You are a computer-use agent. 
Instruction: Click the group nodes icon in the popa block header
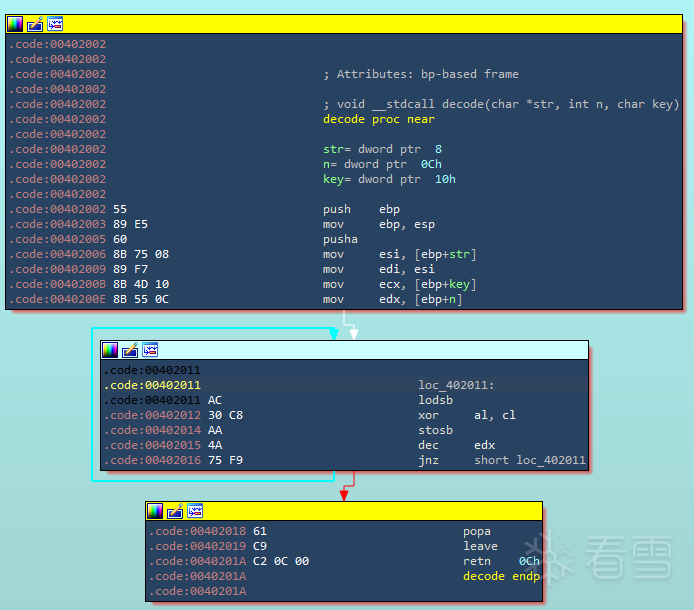[195, 511]
